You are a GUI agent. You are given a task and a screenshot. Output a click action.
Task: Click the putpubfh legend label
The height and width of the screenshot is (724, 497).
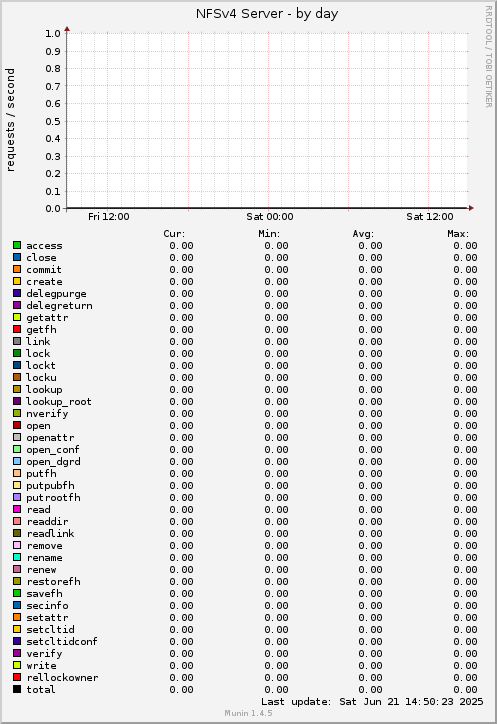(50, 486)
